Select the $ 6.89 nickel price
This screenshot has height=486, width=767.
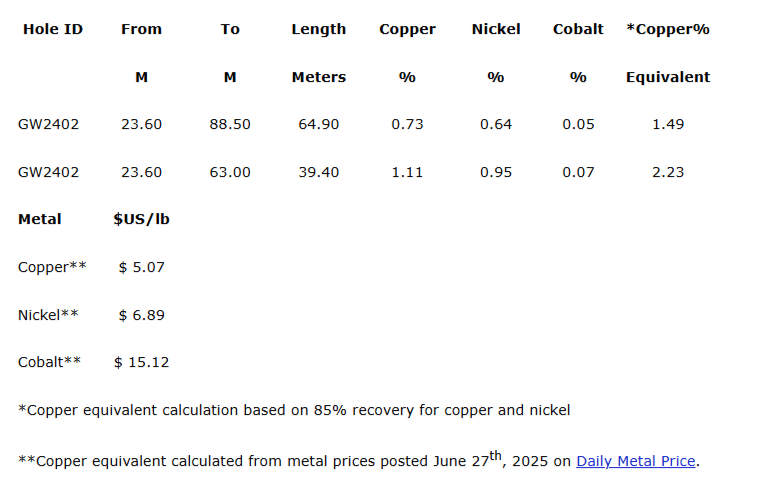141,315
